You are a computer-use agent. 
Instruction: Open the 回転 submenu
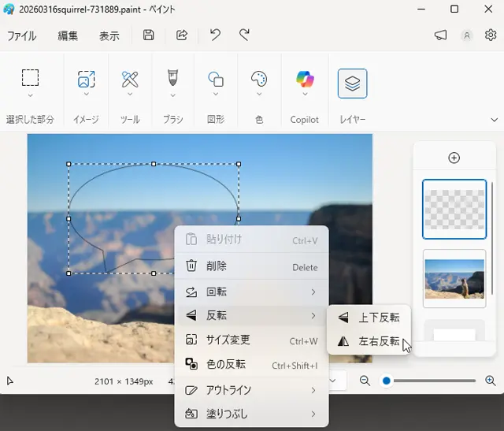251,292
